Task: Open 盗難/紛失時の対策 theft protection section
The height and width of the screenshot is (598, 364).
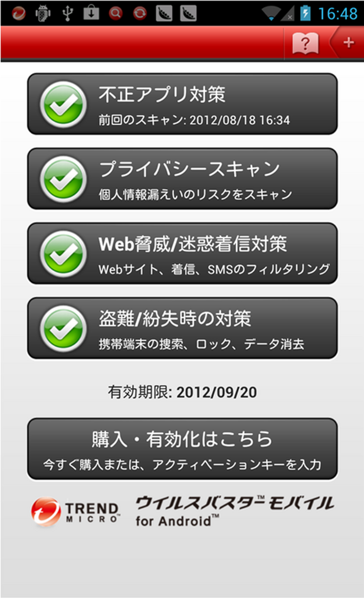Action: tap(182, 328)
